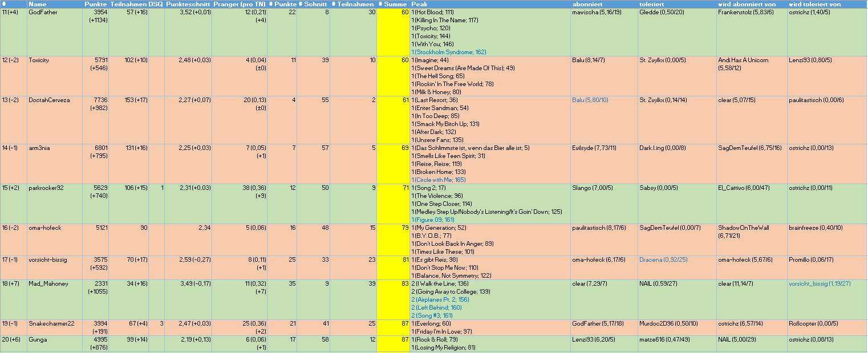868x353 pixels.
Task: Click the Pranger (pro TN) column header
Action: coord(240,4)
